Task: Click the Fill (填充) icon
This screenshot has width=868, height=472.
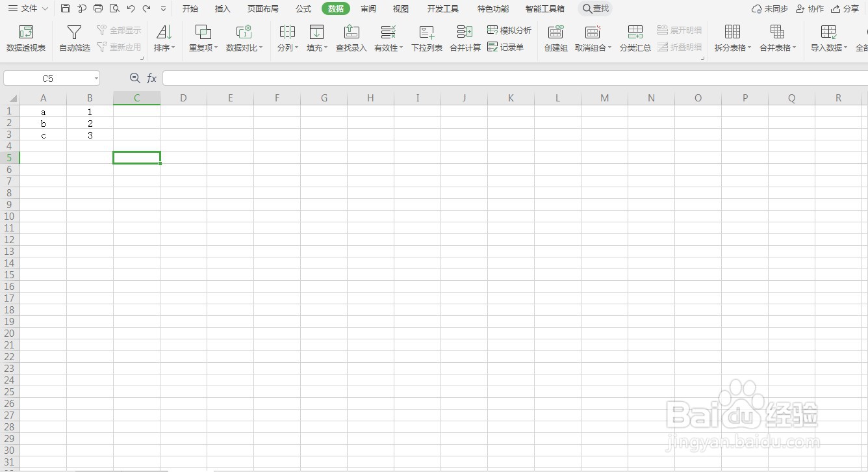Action: point(317,32)
